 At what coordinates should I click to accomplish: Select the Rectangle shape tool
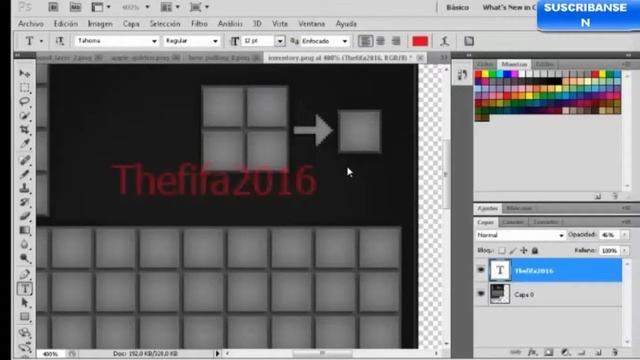[25, 317]
